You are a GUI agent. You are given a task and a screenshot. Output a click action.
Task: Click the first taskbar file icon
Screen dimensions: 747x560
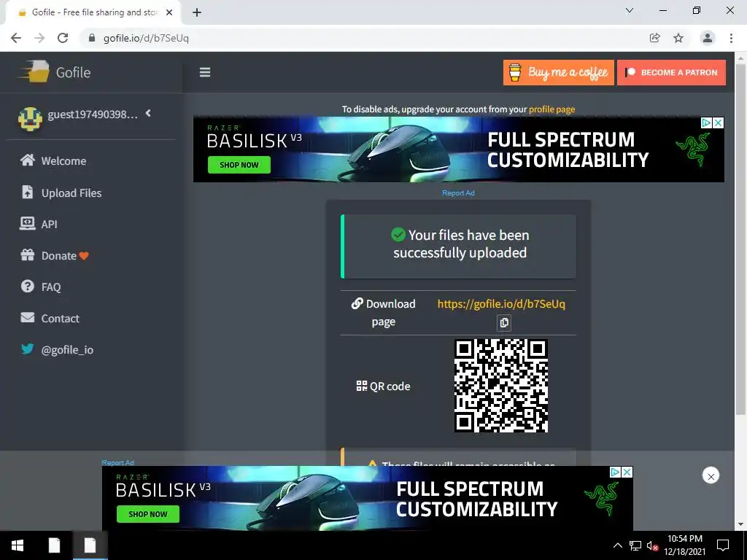click(54, 545)
